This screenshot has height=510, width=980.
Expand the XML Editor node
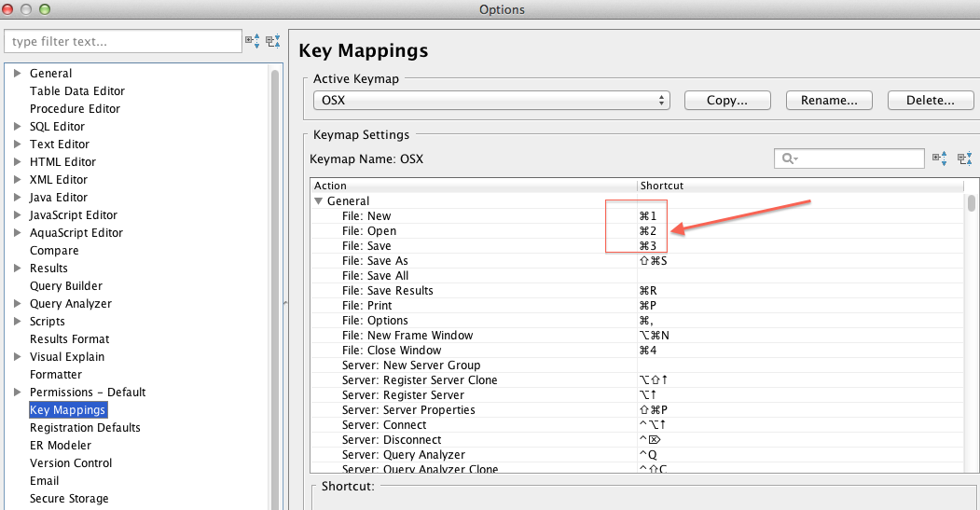(x=18, y=179)
